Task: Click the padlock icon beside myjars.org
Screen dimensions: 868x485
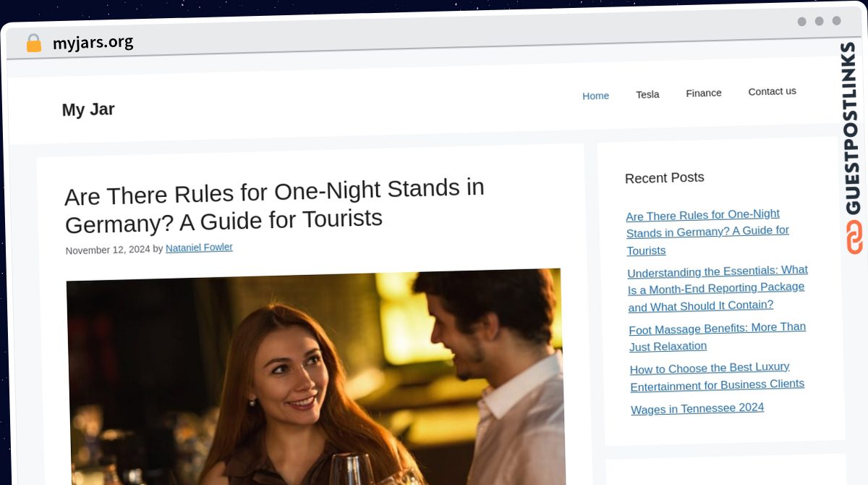Action: 33,43
